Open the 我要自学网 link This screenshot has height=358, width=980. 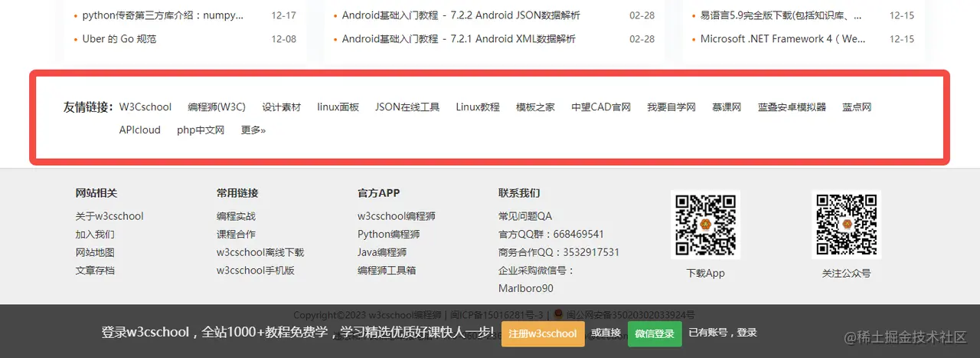click(x=671, y=107)
